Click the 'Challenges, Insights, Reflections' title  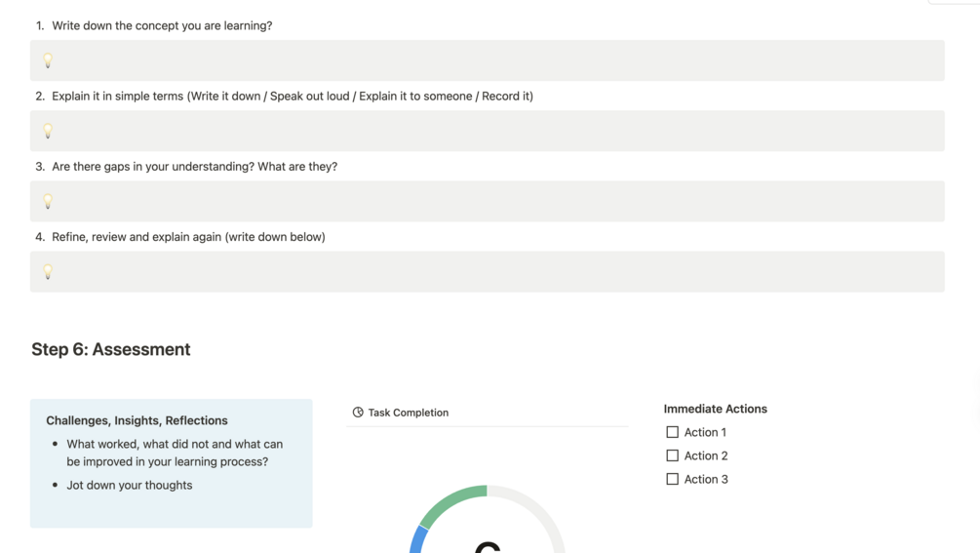(137, 420)
